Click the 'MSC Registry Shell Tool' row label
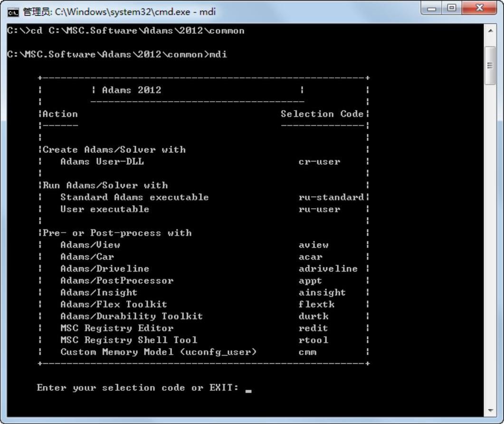Viewport: 504px width, 424px height. click(x=129, y=340)
